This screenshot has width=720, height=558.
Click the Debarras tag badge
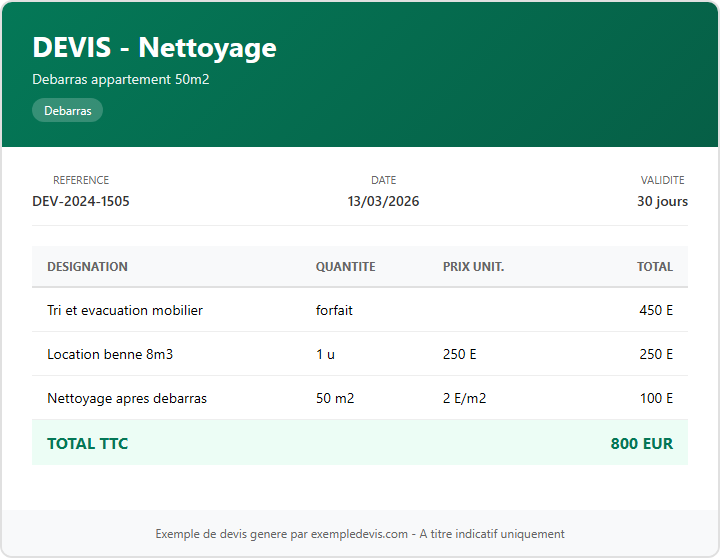67,111
